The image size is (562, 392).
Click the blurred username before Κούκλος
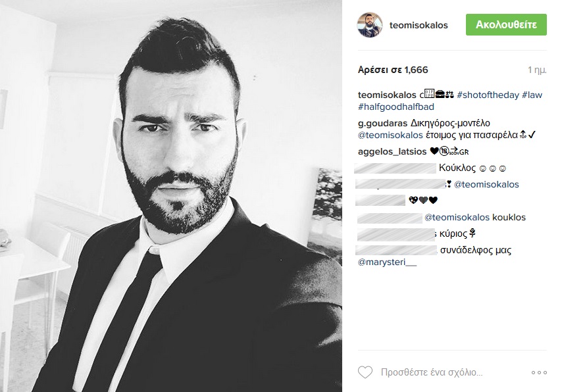click(396, 168)
